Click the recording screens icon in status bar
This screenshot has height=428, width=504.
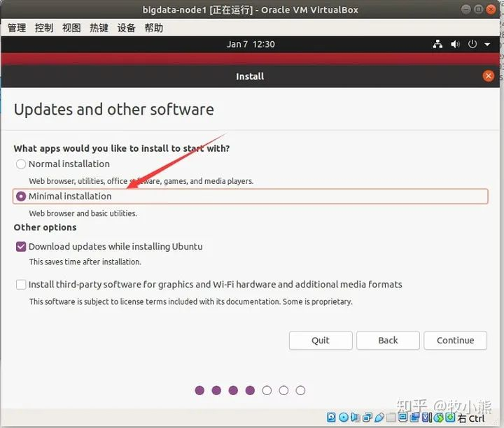(x=415, y=417)
